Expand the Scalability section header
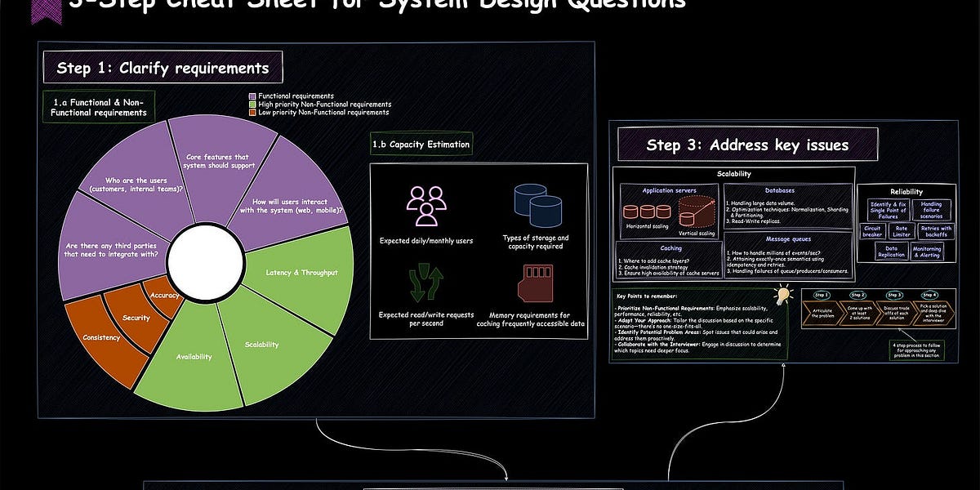980x490 pixels. tap(733, 173)
